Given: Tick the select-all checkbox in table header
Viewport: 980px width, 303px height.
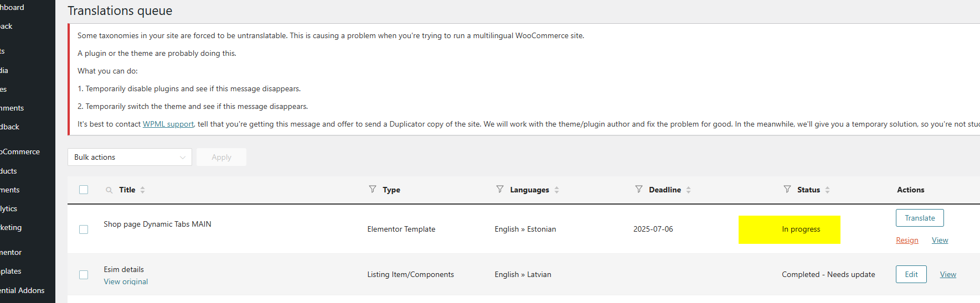Looking at the screenshot, I should [x=84, y=190].
